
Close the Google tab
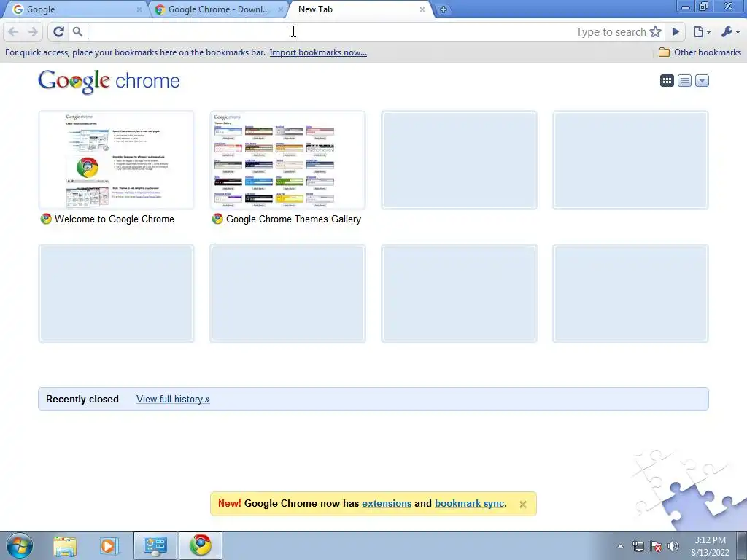coord(139,9)
